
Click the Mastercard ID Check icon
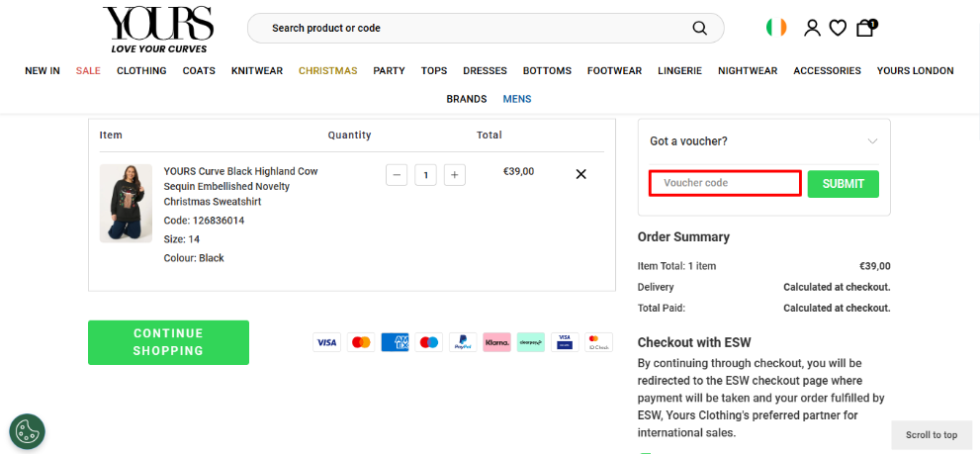598,342
